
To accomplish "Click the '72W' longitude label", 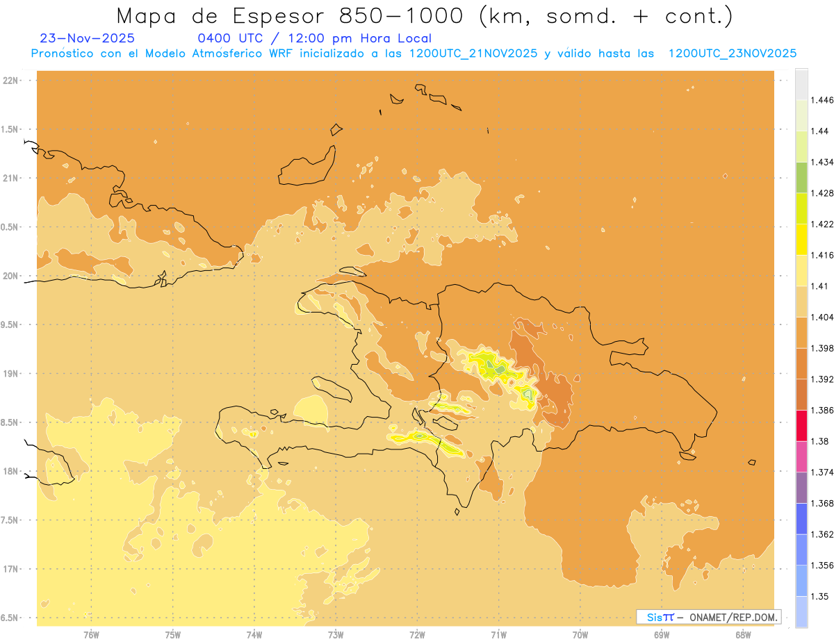I will click(418, 634).
